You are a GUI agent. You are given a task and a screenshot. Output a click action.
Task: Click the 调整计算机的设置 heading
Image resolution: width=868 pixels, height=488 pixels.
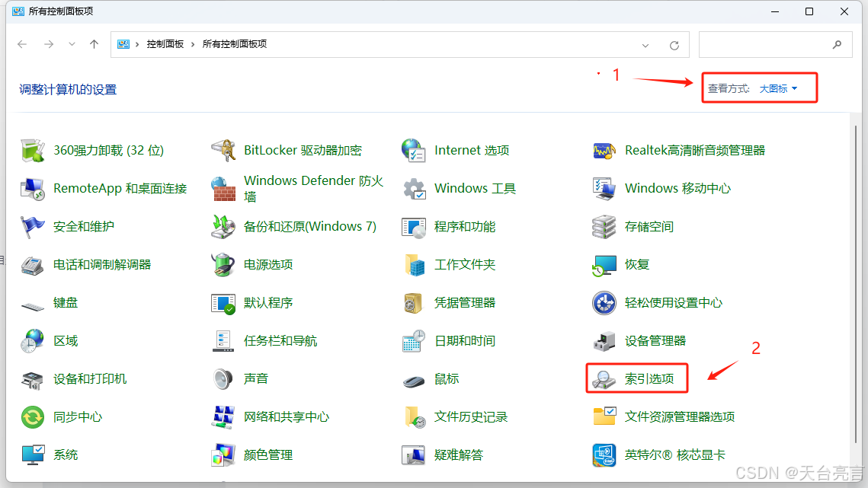(68, 90)
